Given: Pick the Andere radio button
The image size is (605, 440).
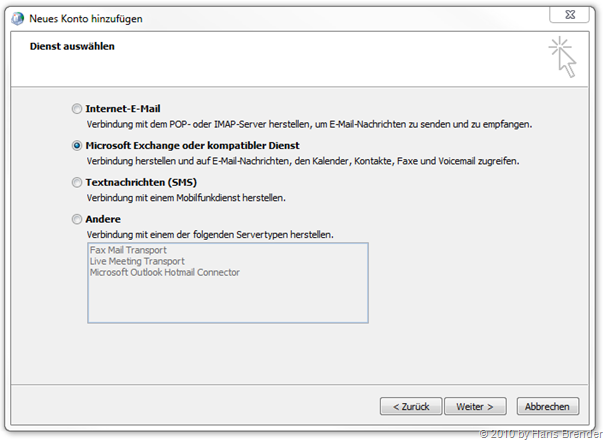Looking at the screenshot, I should click(x=77, y=219).
